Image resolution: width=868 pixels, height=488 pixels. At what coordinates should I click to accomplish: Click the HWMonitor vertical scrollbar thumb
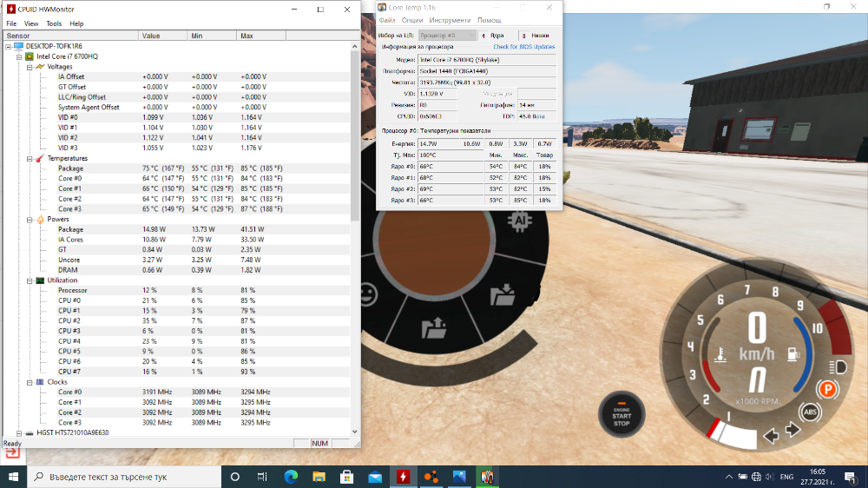pos(355,136)
